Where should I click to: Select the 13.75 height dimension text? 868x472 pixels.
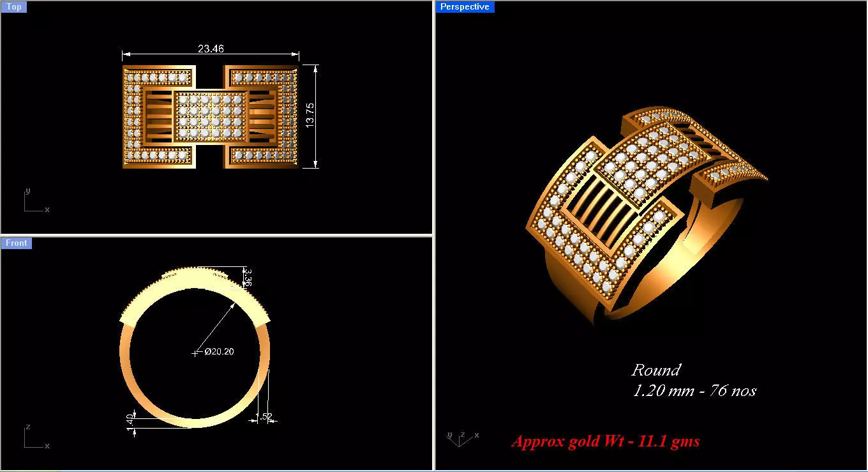coord(310,116)
